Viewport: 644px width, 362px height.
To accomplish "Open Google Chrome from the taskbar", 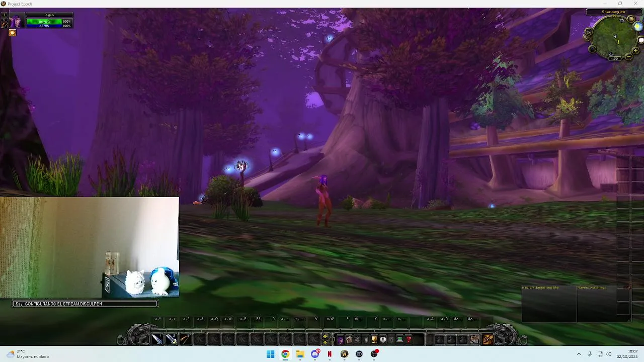I will [285, 354].
